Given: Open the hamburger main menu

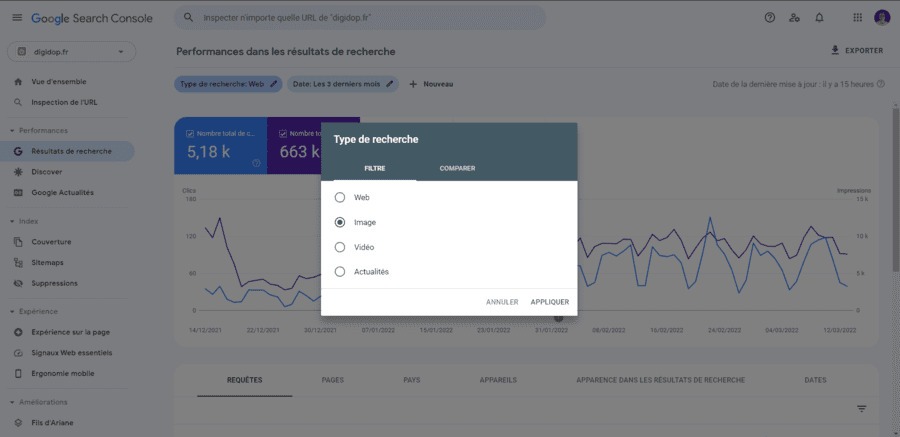Looking at the screenshot, I should point(17,18).
